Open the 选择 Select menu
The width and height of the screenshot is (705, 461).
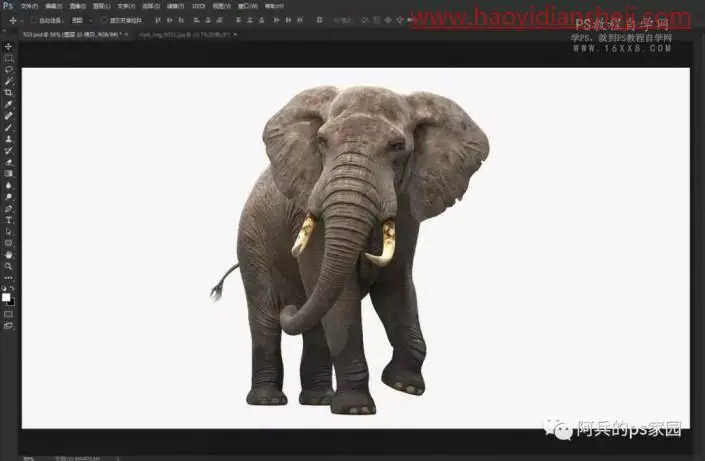[151, 6]
